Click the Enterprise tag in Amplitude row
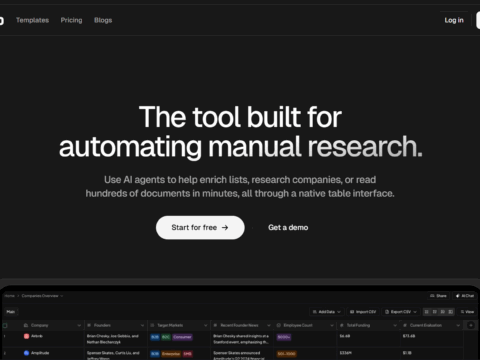This screenshot has width=480, height=360. point(171,354)
